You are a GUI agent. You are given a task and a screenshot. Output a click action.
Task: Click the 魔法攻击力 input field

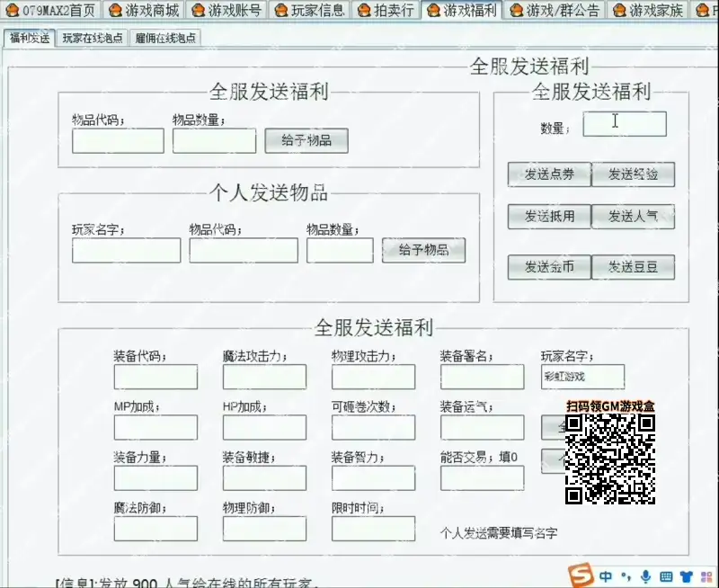pos(264,377)
